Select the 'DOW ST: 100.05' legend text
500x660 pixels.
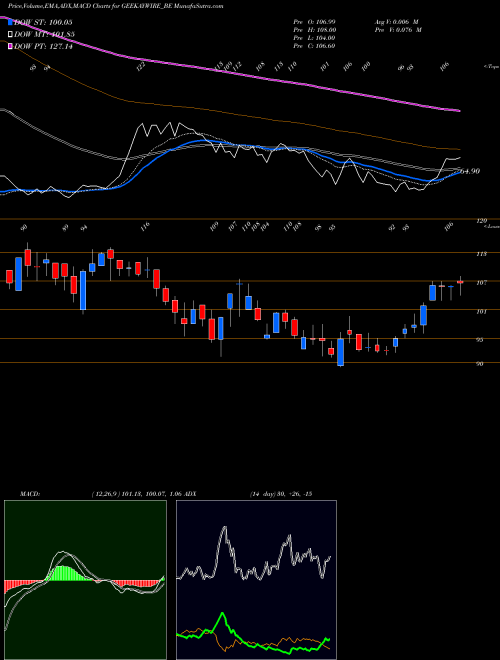tap(43, 22)
